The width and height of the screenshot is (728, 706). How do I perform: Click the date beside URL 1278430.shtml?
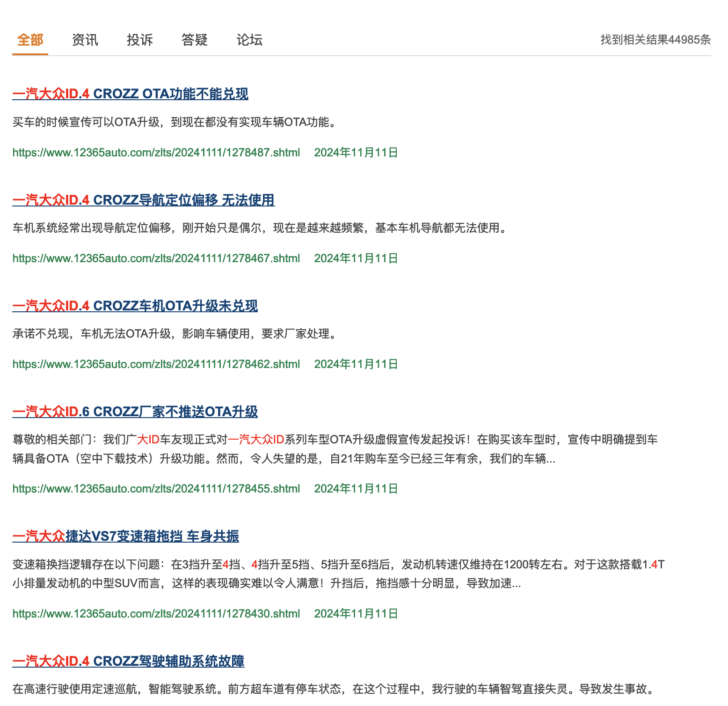click(356, 613)
